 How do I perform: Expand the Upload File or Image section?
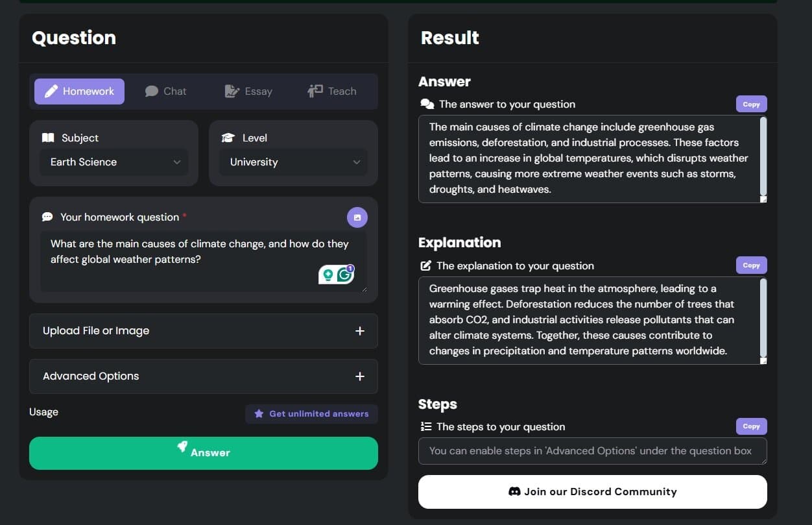point(204,330)
